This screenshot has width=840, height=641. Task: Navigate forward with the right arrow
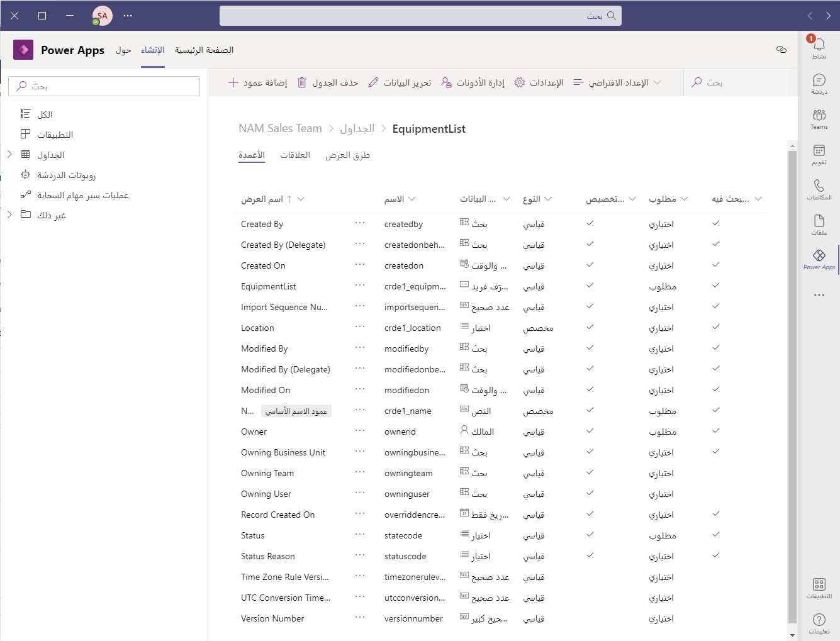coord(828,16)
